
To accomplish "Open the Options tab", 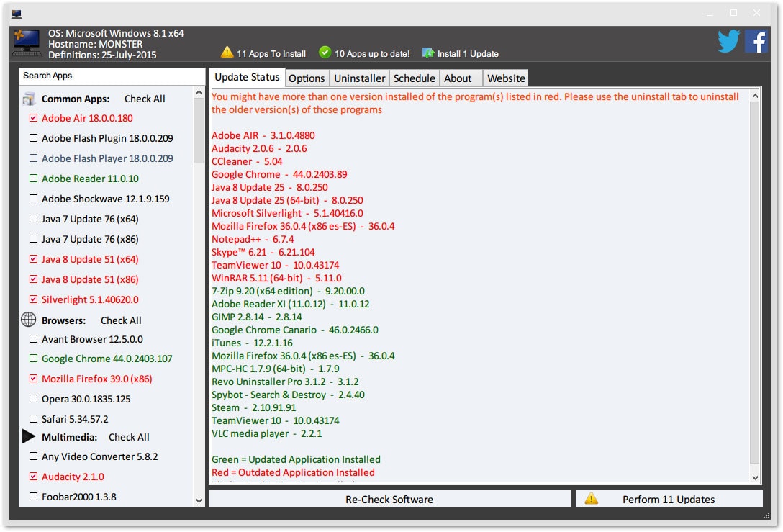I will (x=307, y=78).
